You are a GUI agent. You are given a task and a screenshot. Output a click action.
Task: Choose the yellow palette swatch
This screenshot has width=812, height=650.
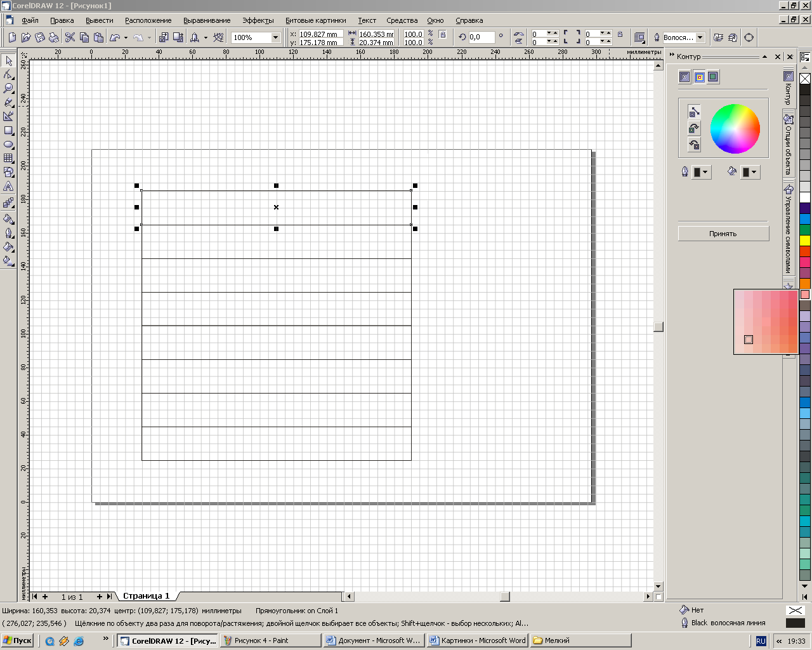coord(805,241)
